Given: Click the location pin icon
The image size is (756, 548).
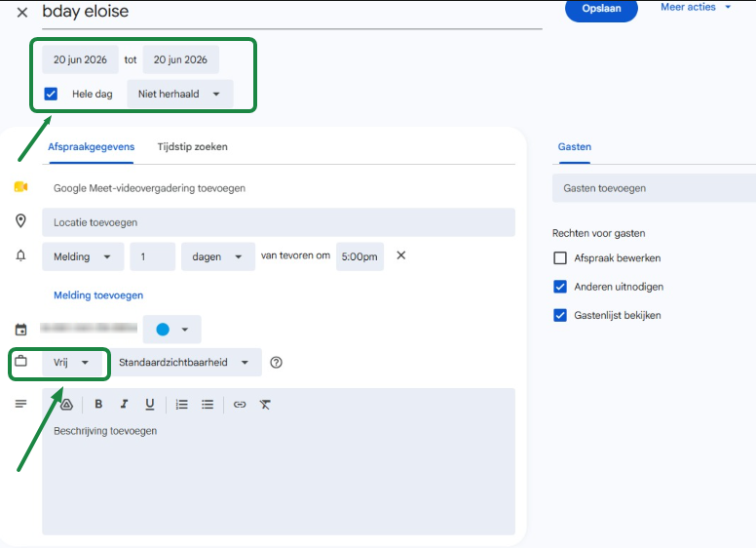Looking at the screenshot, I should (x=20, y=221).
